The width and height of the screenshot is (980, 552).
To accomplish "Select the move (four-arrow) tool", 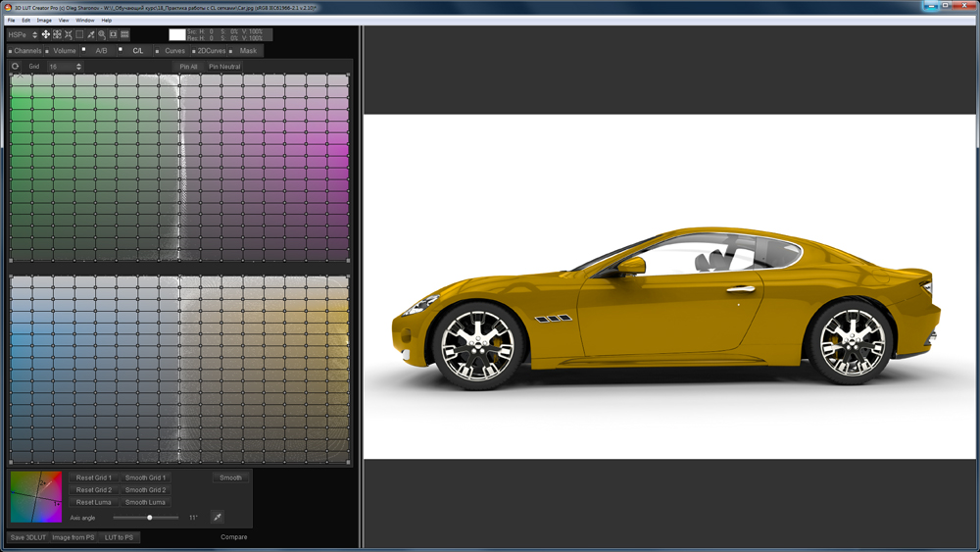I will coord(46,34).
